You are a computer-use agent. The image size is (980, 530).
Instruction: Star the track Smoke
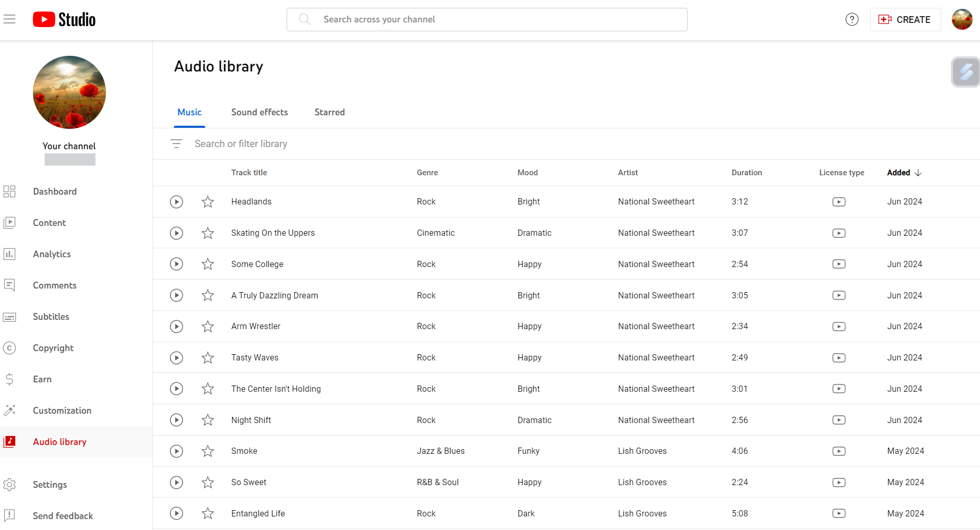207,451
